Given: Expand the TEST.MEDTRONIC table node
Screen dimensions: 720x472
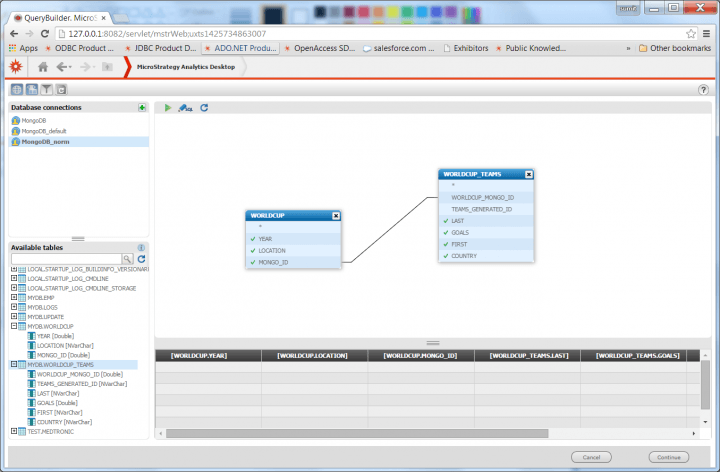Looking at the screenshot, I should coord(14,432).
